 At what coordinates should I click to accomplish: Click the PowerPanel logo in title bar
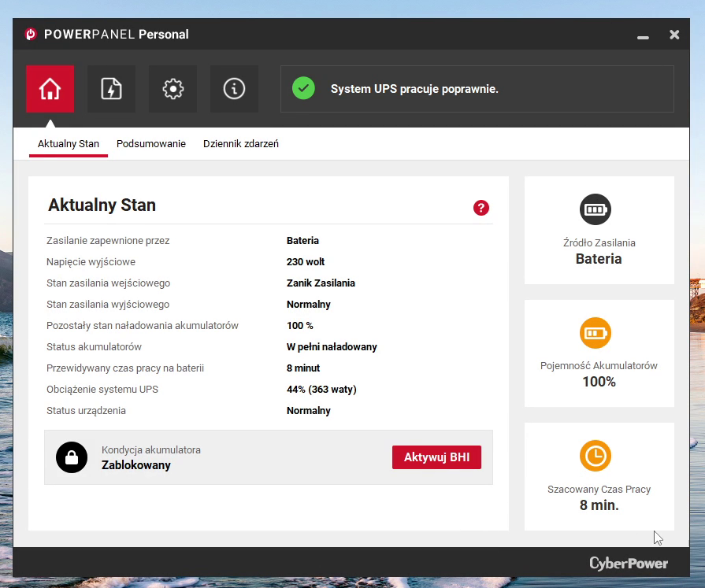(31, 35)
